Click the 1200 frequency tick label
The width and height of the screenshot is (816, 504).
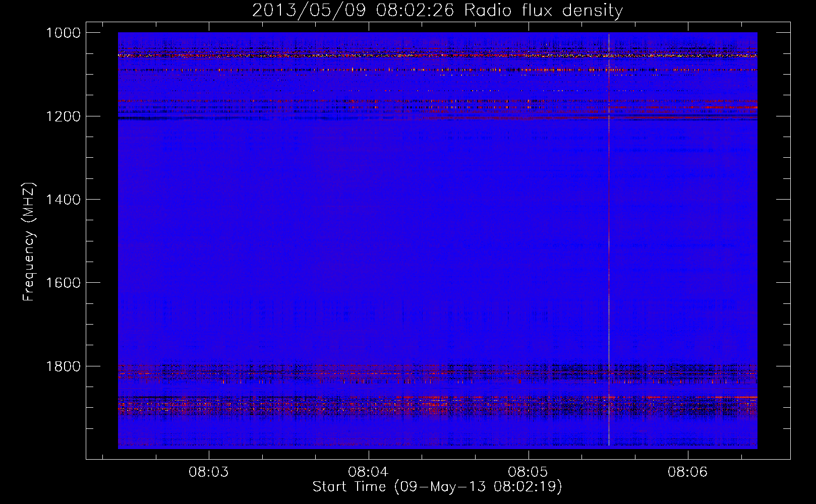[63, 116]
